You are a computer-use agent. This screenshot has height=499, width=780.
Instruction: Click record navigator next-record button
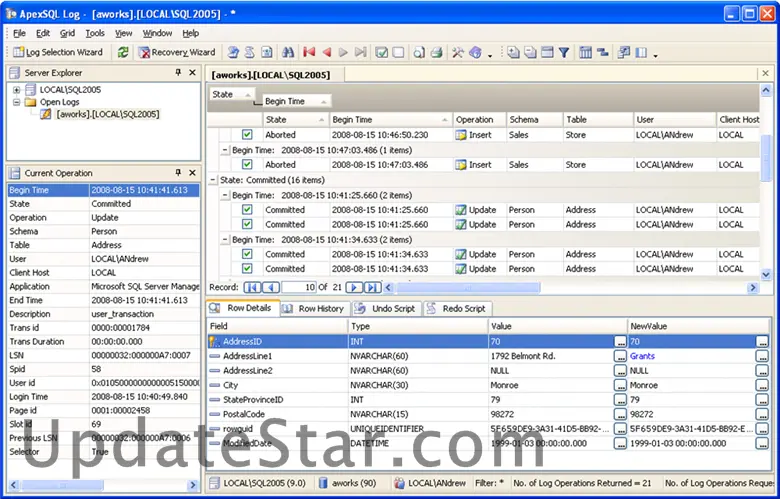354,287
